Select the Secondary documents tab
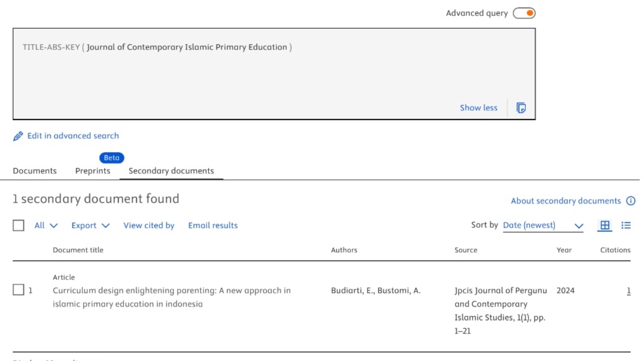 pos(171,171)
